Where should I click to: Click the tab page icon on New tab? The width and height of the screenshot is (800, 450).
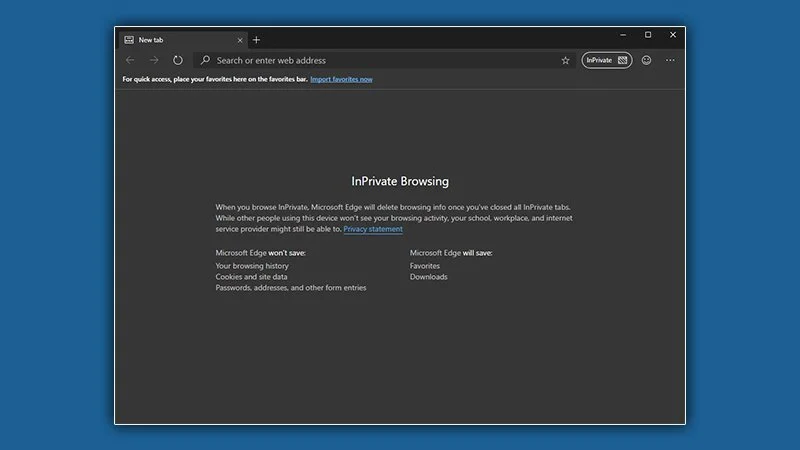pyautogui.click(x=129, y=40)
